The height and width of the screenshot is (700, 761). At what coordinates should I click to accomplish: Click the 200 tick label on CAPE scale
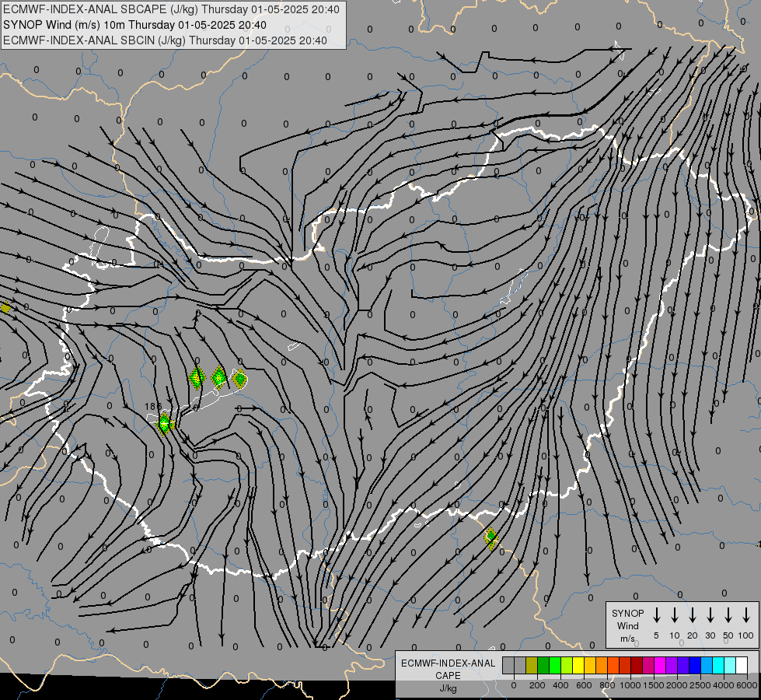pyautogui.click(x=537, y=685)
